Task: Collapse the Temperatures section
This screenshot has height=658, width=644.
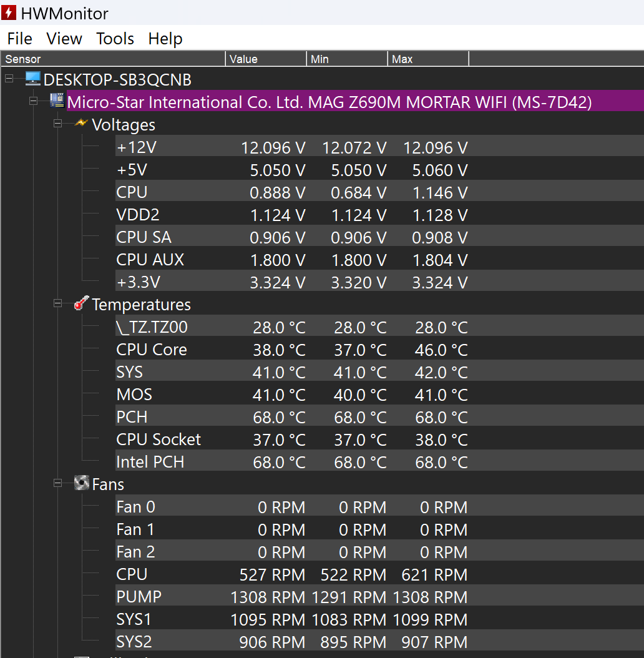Action: click(x=58, y=303)
